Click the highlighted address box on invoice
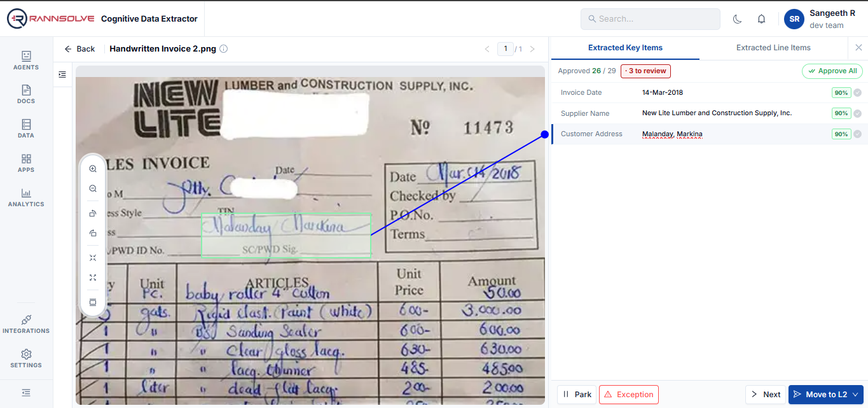The height and width of the screenshot is (408, 868). point(286,236)
